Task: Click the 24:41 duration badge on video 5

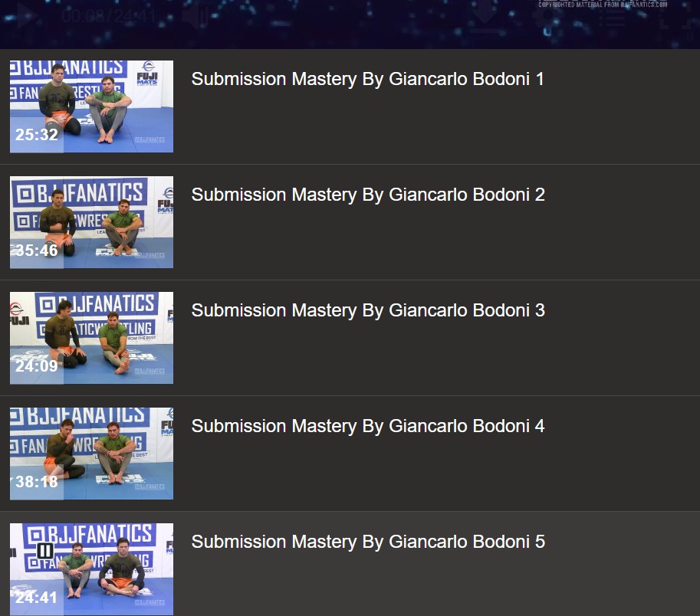Action: [37, 598]
